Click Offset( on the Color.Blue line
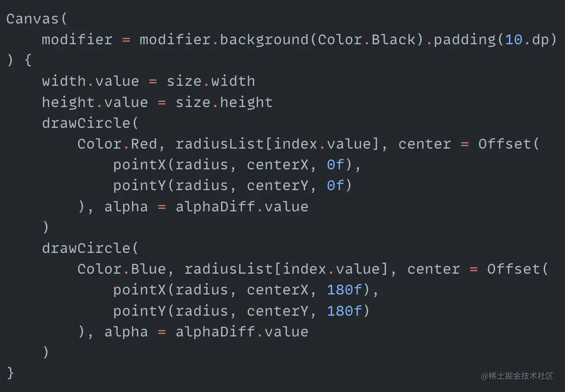This screenshot has height=392, width=565. [518, 269]
